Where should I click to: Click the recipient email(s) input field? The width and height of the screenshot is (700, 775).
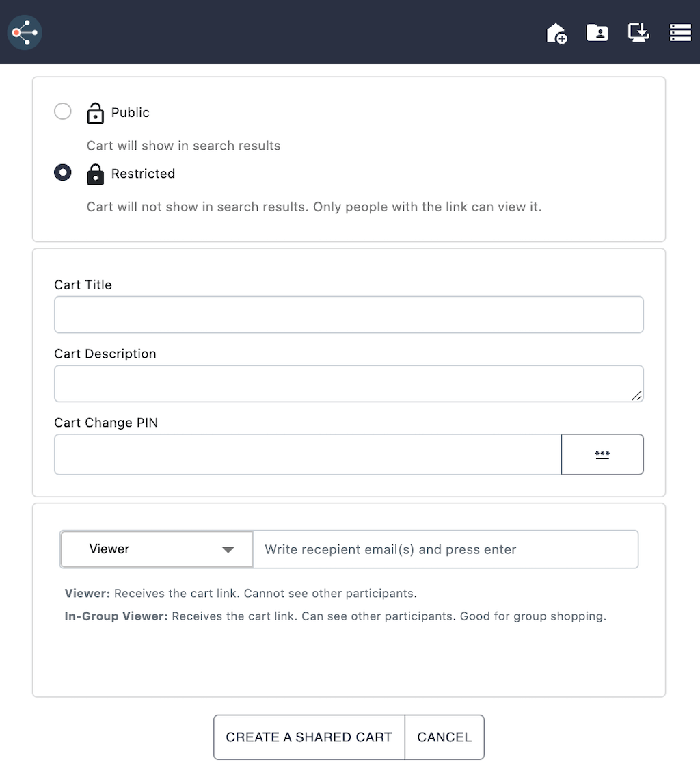pyautogui.click(x=446, y=549)
